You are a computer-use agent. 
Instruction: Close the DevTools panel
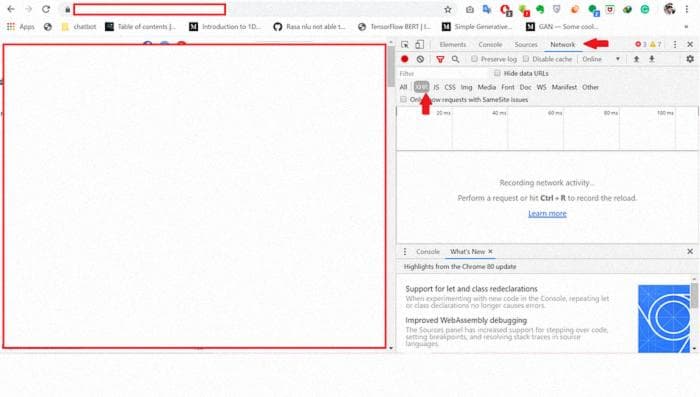pos(690,44)
